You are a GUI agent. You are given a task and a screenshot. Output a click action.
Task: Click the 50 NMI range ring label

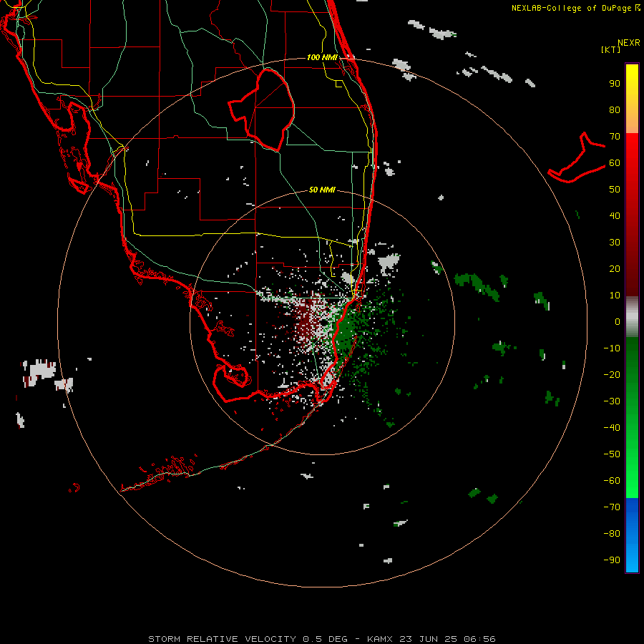click(x=322, y=190)
